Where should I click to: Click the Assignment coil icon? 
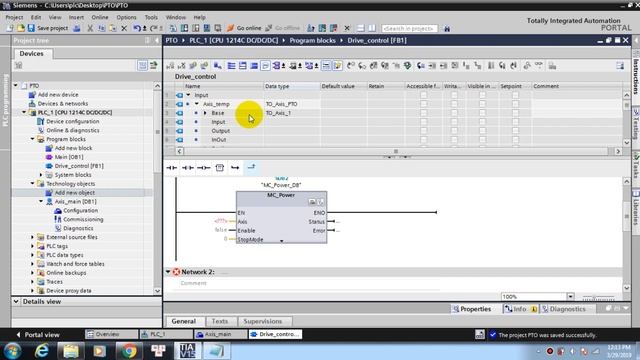coord(203,167)
